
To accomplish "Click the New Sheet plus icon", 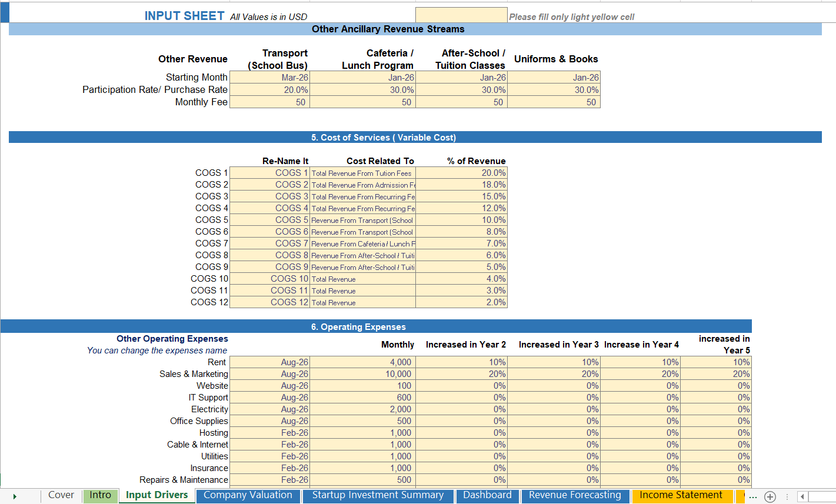I will [771, 496].
